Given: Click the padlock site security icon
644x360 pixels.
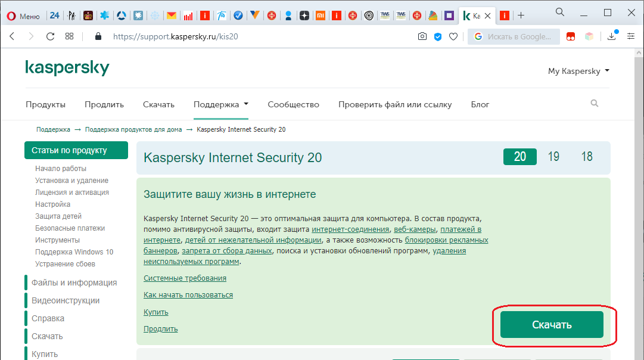Looking at the screenshot, I should pyautogui.click(x=98, y=36).
